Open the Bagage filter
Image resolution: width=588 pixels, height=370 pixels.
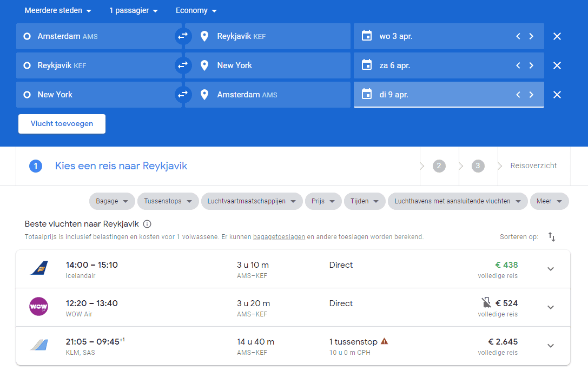click(112, 201)
